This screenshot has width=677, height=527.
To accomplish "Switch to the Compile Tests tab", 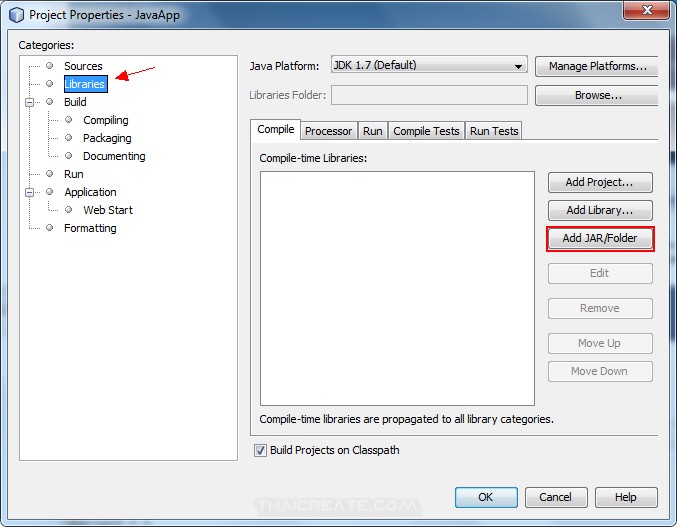I will tap(426, 131).
